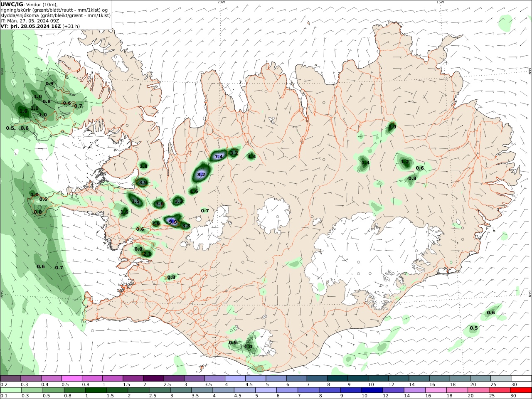Select the 2.8 precipitation value
Viewport: 532px width, 399px height.
coord(156,224)
